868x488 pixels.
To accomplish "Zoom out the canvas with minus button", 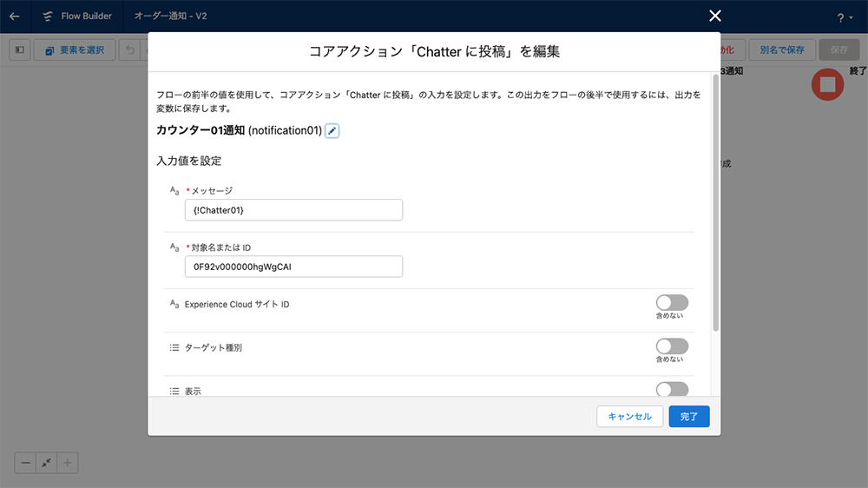I will coord(25,463).
